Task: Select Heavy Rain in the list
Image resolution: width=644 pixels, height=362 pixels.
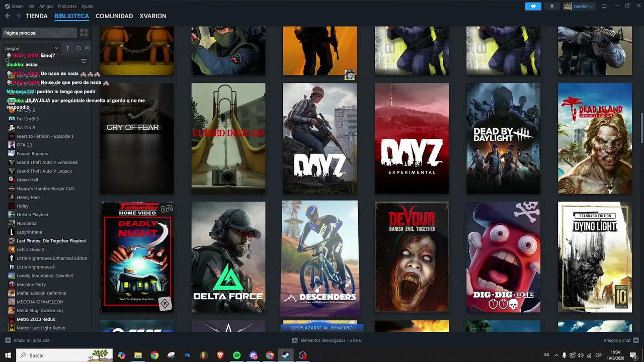Action: point(28,197)
